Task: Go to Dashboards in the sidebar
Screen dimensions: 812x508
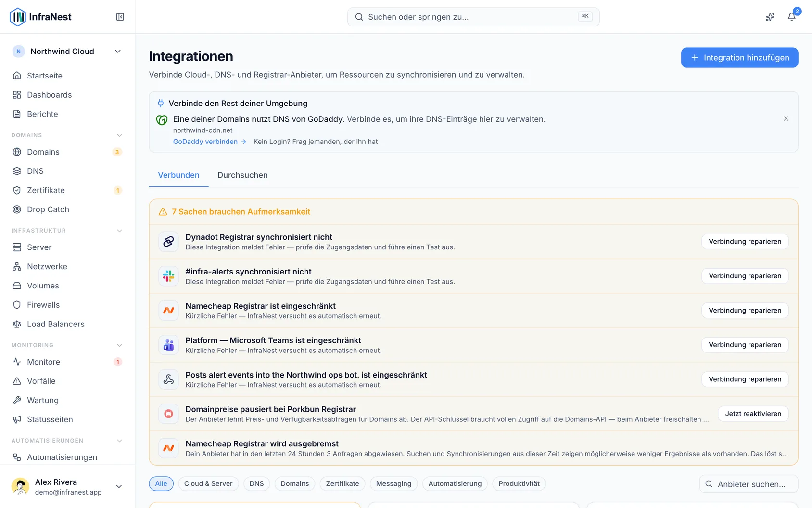Action: (x=67, y=95)
